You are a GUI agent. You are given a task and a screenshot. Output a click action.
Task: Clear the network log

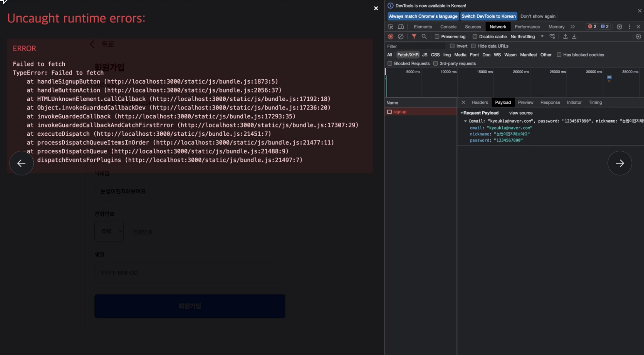(x=401, y=37)
